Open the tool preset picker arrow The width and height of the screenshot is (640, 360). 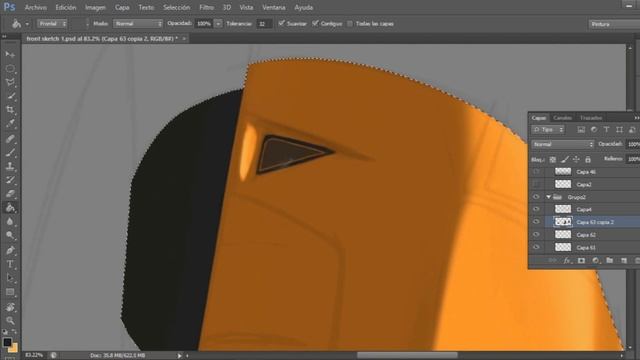(27, 24)
